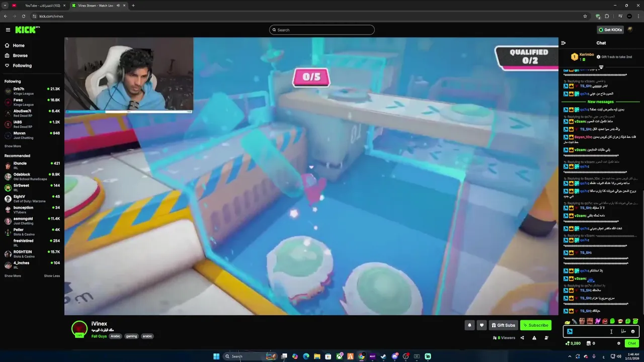The width and height of the screenshot is (644, 362).
Task: Send message with Chat button
Action: click(x=632, y=343)
